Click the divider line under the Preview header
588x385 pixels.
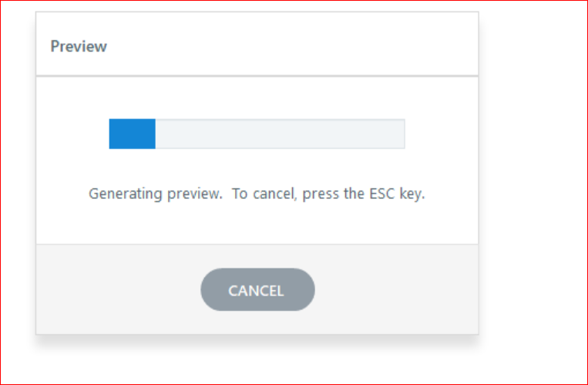click(x=257, y=76)
